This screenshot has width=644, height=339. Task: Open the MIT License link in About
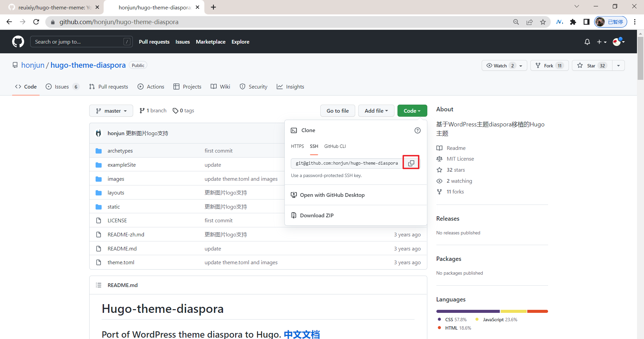coord(460,159)
